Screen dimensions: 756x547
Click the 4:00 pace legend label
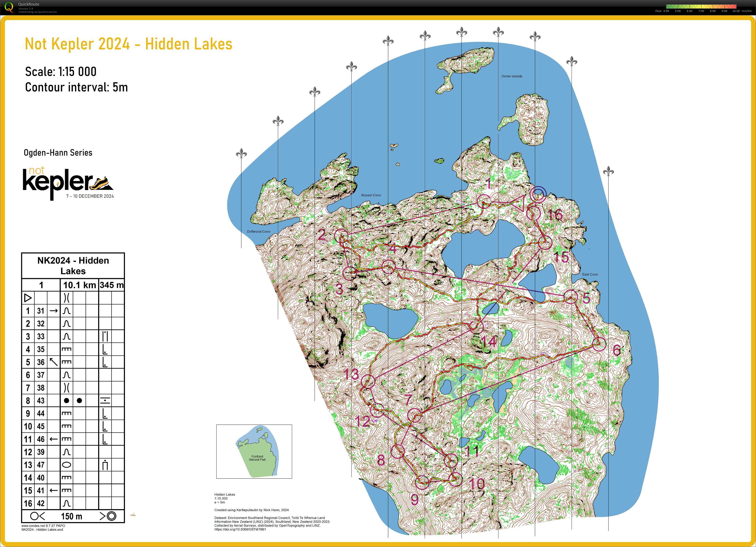pyautogui.click(x=666, y=11)
